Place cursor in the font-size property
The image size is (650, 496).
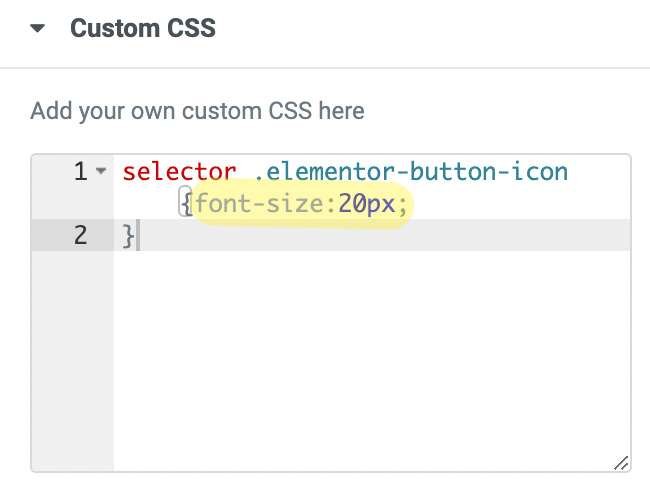pyautogui.click(x=260, y=203)
